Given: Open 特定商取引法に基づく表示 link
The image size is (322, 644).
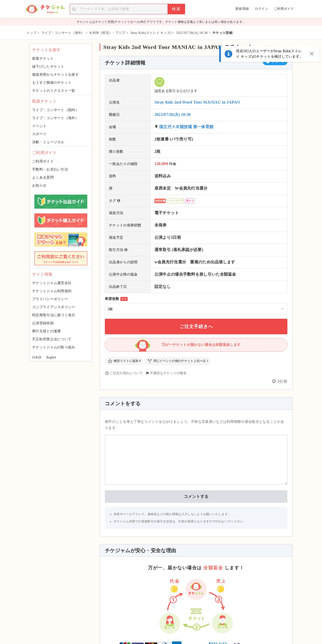Looking at the screenshot, I should [x=53, y=315].
